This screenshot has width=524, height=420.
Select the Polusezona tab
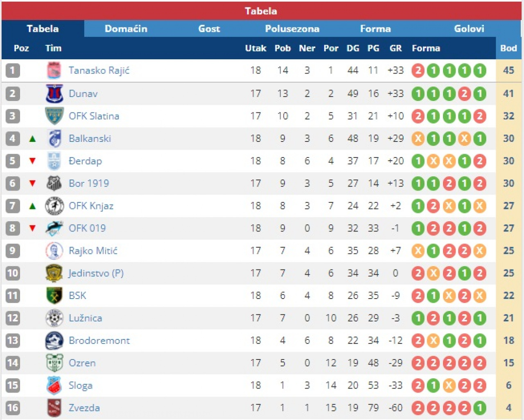coord(292,29)
